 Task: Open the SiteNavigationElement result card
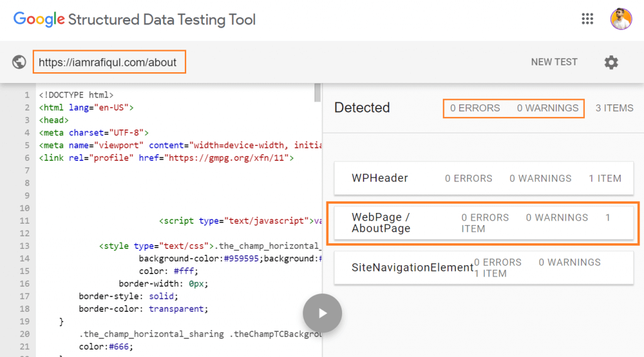tap(484, 268)
